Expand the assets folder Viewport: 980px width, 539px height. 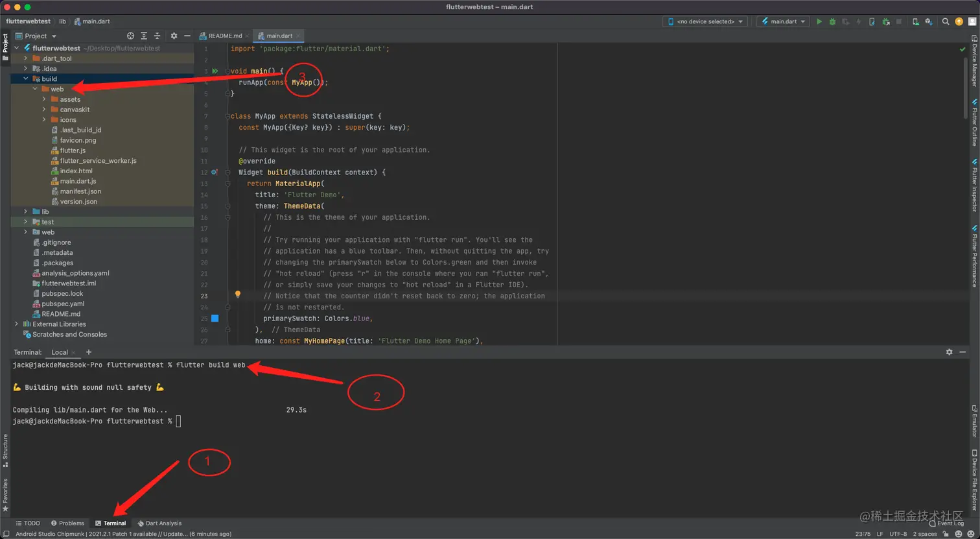pos(44,99)
